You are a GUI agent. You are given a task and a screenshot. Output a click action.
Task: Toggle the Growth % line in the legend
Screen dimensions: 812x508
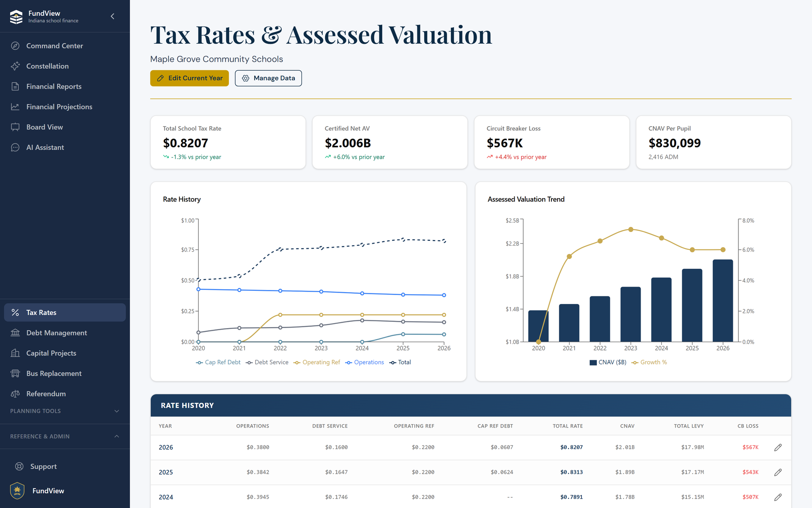coord(649,362)
